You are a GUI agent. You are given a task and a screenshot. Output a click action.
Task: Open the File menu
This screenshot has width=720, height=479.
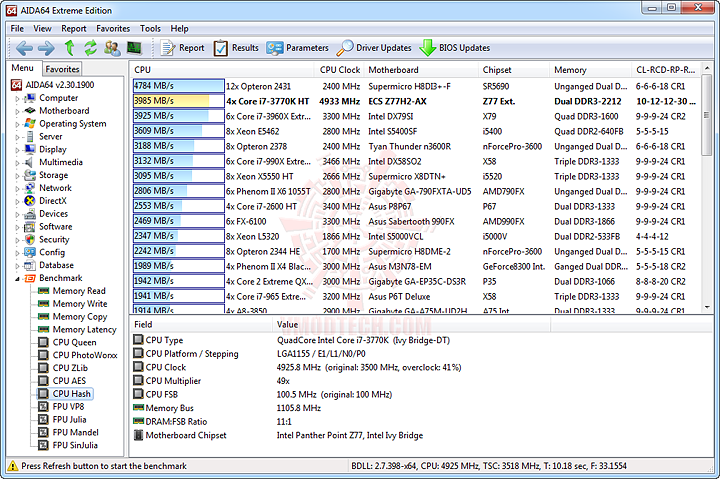tap(17, 28)
